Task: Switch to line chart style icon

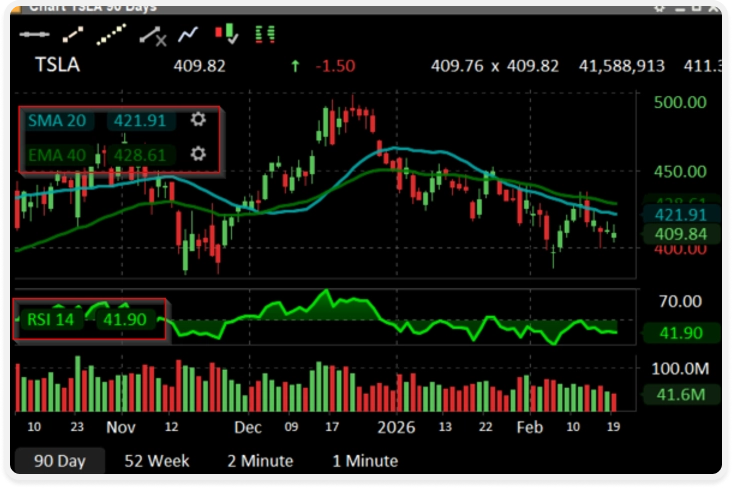Action: click(188, 34)
